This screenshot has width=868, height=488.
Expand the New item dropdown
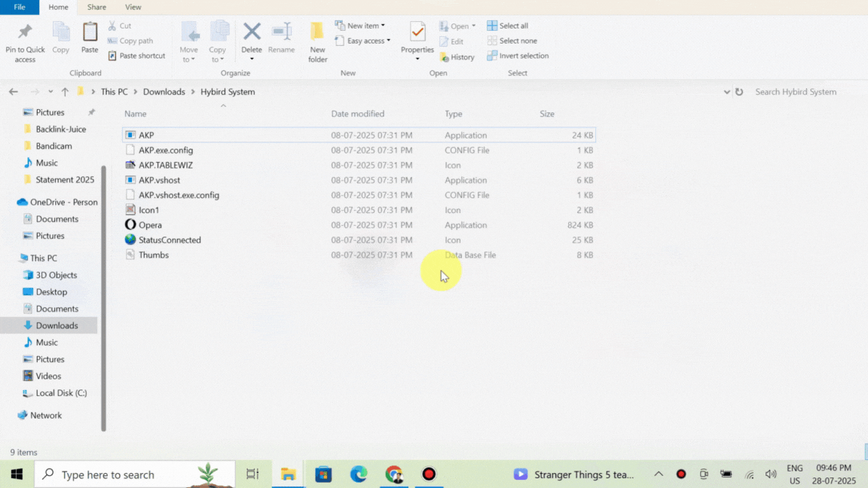click(x=361, y=26)
